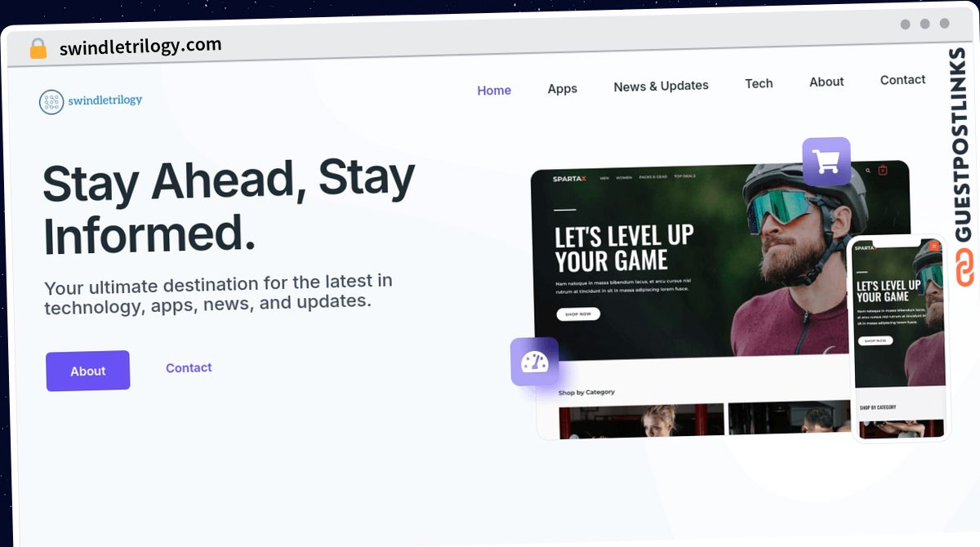Select Contact in top navigation

pyautogui.click(x=902, y=80)
